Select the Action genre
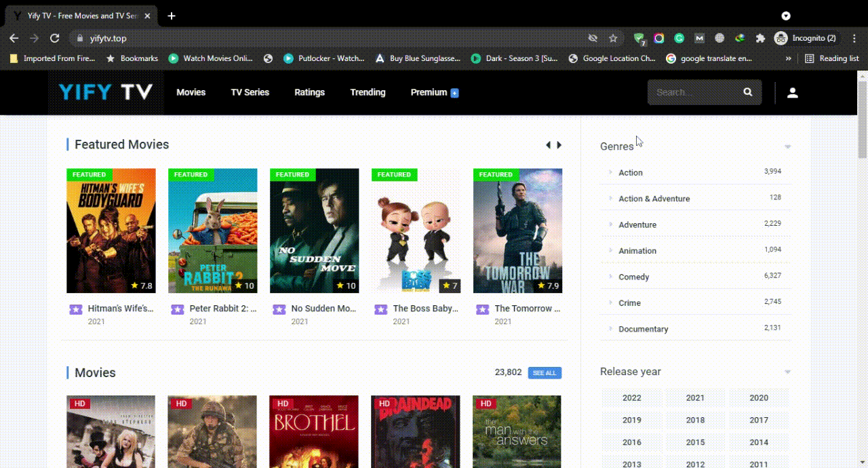Screen dimensions: 868x468 [630, 173]
